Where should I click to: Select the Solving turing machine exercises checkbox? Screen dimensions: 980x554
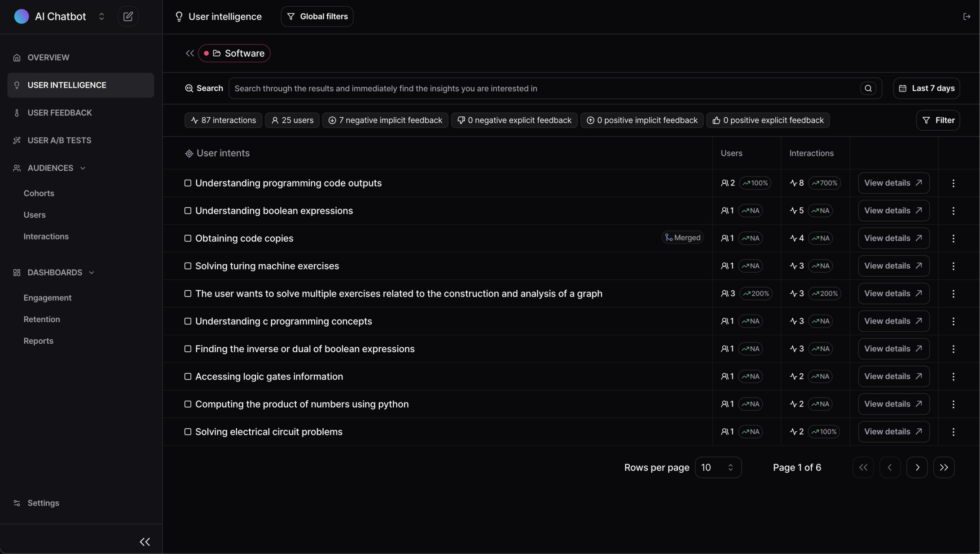[x=188, y=266]
